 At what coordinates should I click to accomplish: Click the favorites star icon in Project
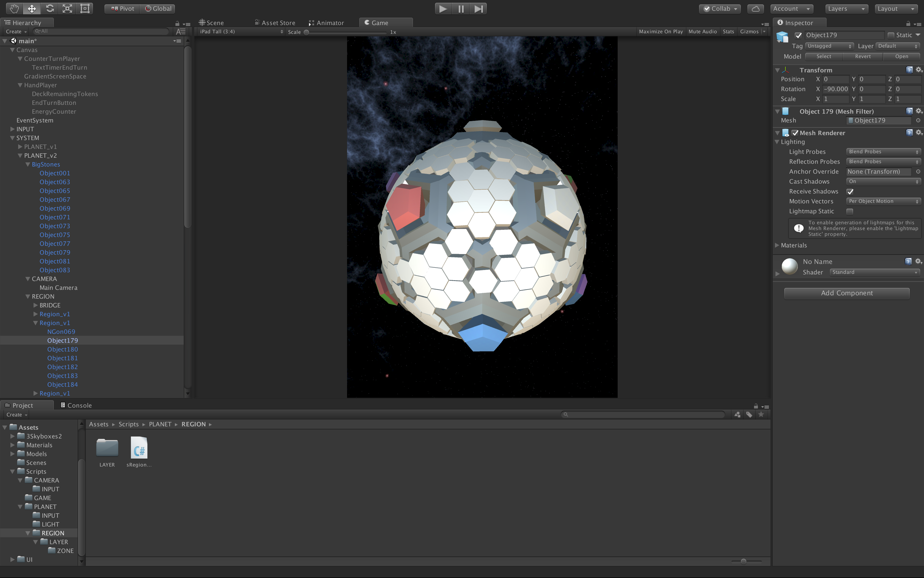pos(761,415)
